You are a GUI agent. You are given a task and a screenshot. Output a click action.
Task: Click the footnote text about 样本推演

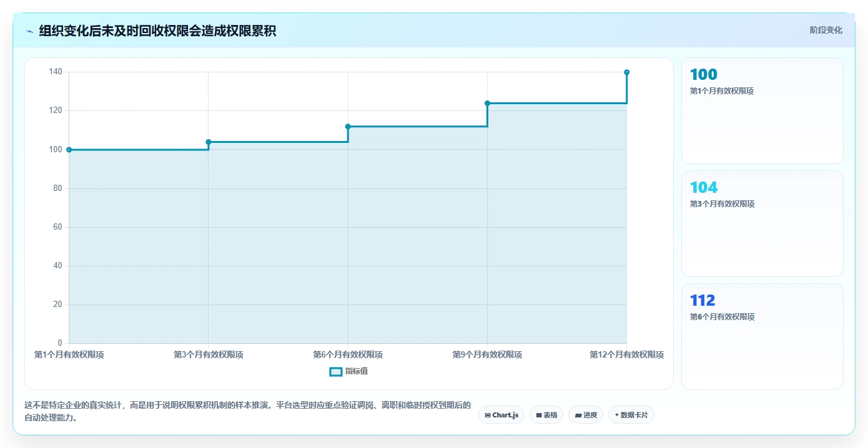pos(247,412)
